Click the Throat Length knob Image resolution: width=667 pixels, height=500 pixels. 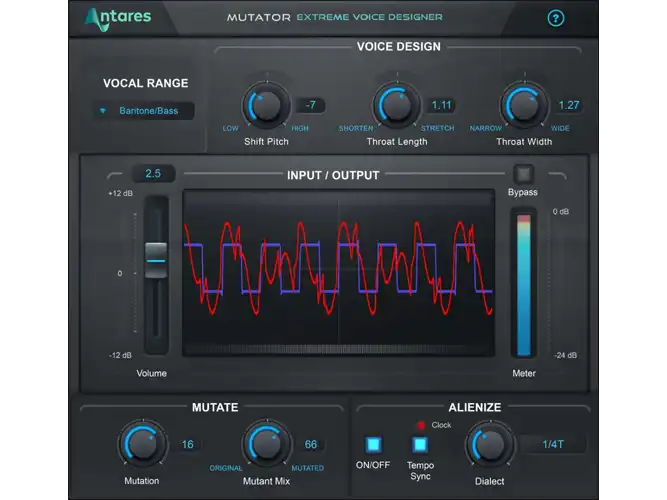(397, 105)
